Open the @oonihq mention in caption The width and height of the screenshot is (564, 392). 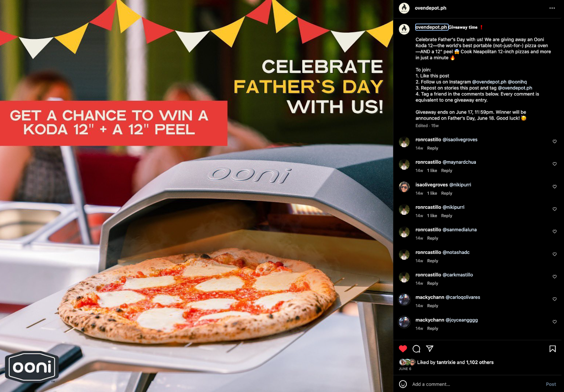[x=517, y=82]
